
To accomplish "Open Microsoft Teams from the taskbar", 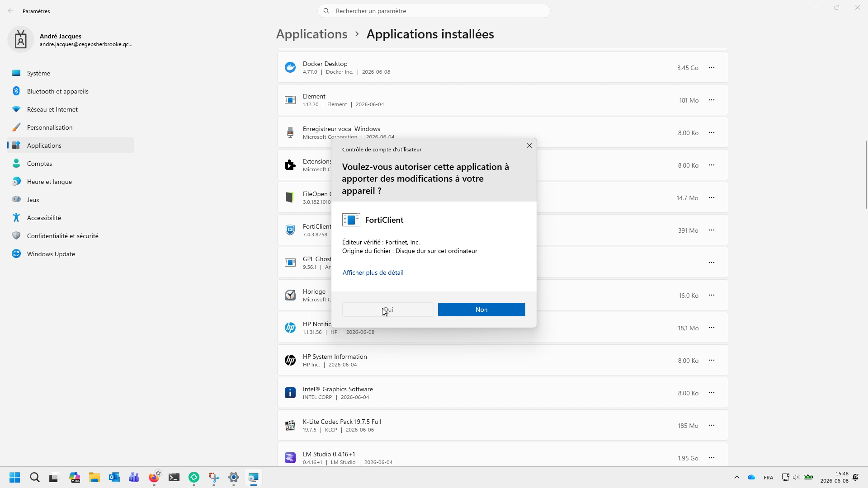I will pyautogui.click(x=134, y=478).
